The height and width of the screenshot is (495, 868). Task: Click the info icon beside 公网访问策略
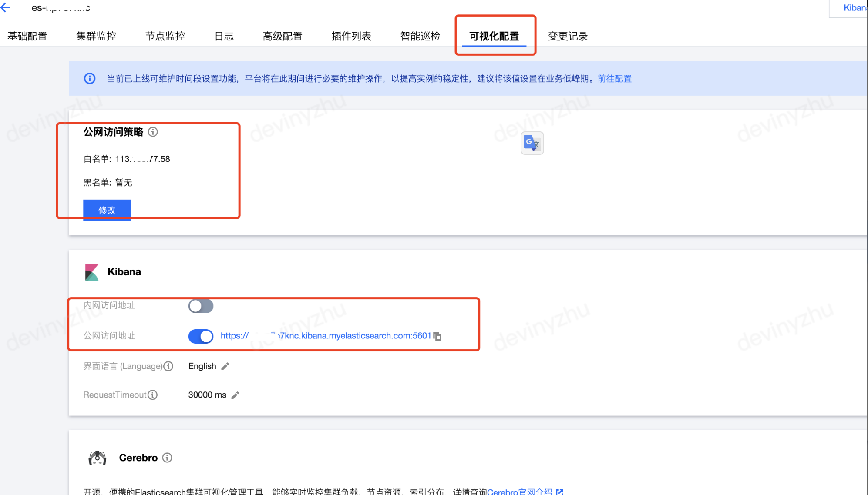(153, 132)
